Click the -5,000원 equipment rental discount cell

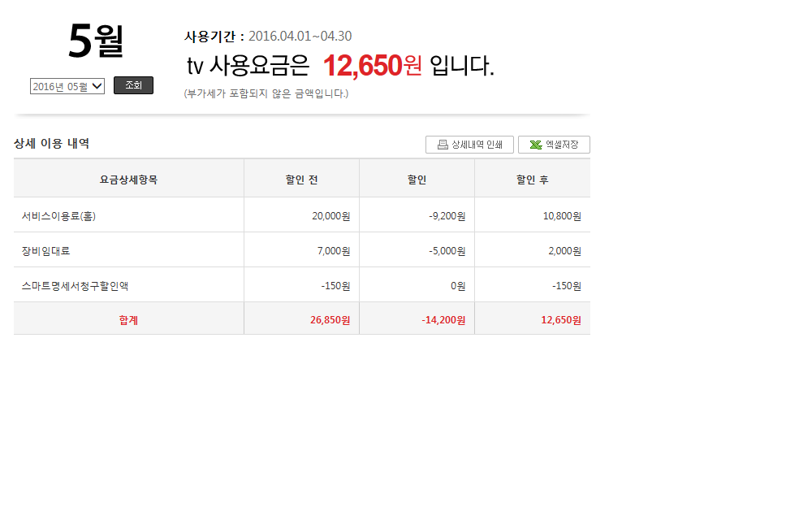447,251
